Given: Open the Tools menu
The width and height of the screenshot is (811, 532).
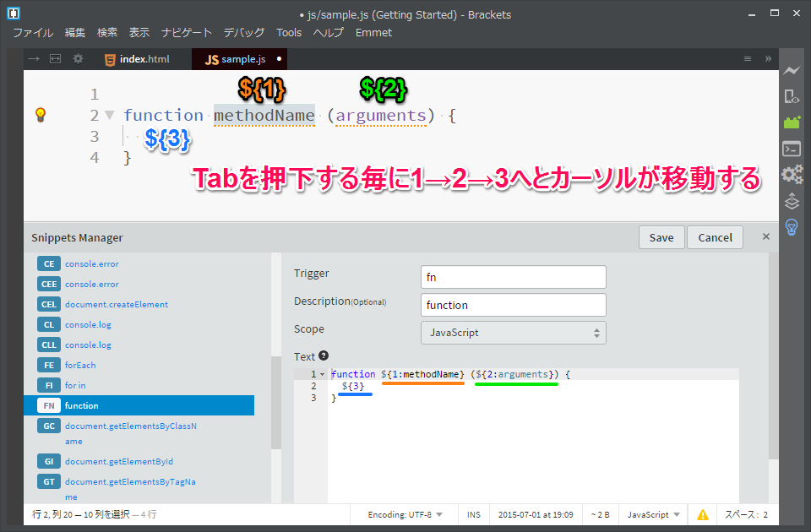Looking at the screenshot, I should pos(289,33).
